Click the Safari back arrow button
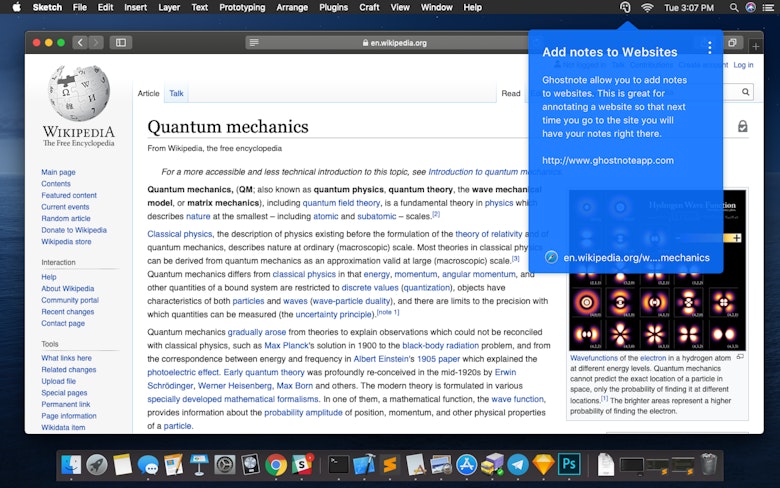780x488 pixels. [79, 43]
